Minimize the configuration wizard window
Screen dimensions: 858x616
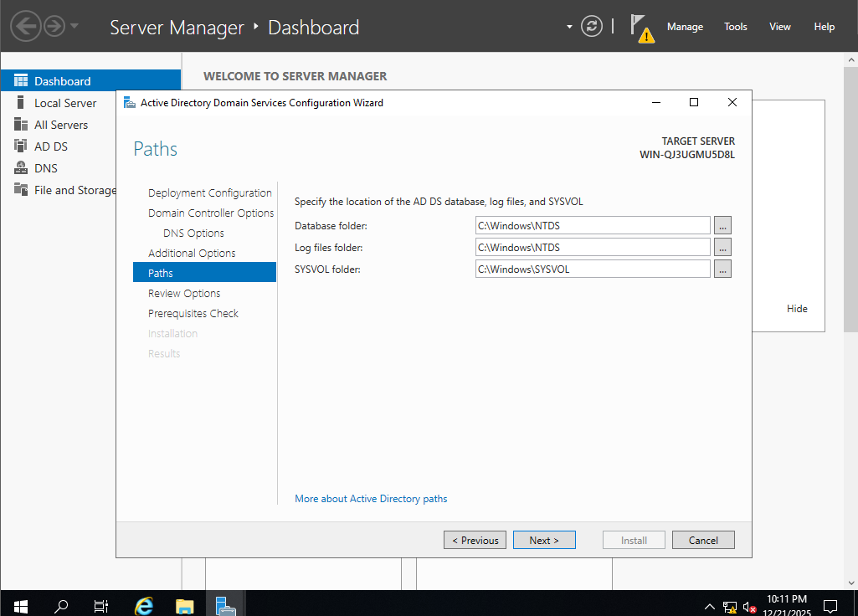656,102
